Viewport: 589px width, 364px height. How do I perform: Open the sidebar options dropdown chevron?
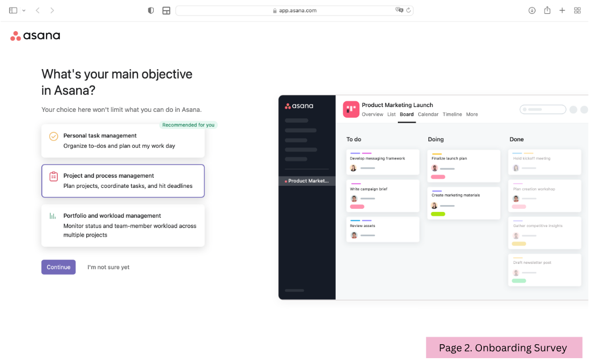click(x=24, y=11)
